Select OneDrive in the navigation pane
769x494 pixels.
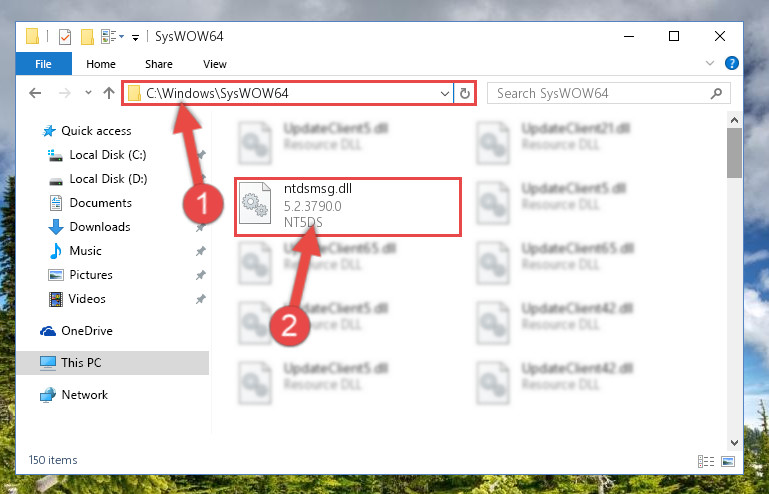coord(87,331)
